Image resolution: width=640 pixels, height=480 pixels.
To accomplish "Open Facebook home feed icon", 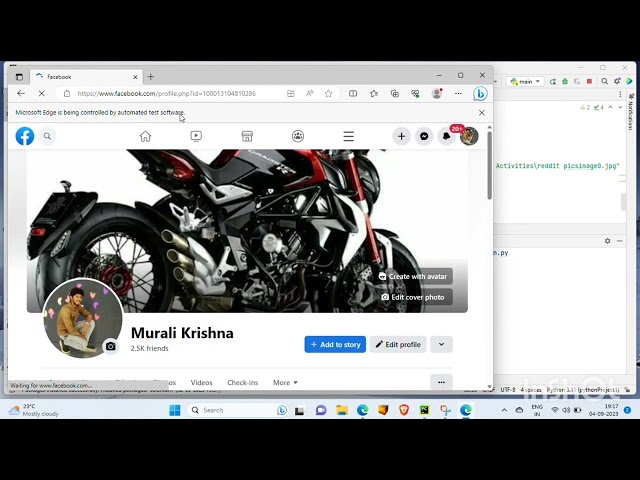I will tap(145, 136).
